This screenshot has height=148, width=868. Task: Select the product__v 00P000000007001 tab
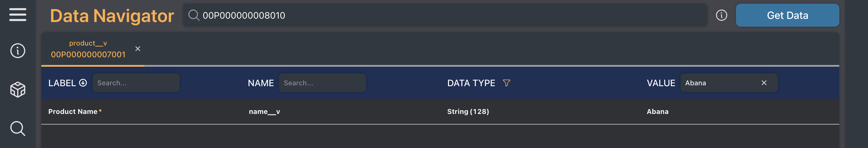pyautogui.click(x=88, y=49)
